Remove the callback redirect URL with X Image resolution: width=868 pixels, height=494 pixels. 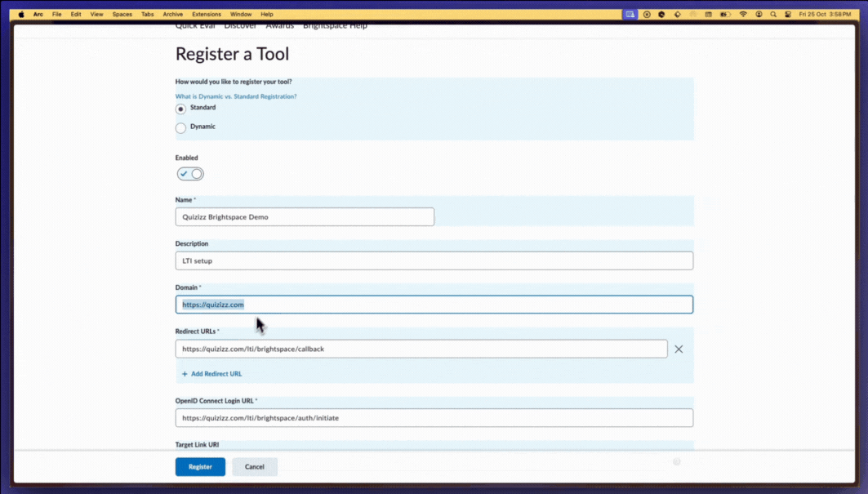(x=679, y=349)
